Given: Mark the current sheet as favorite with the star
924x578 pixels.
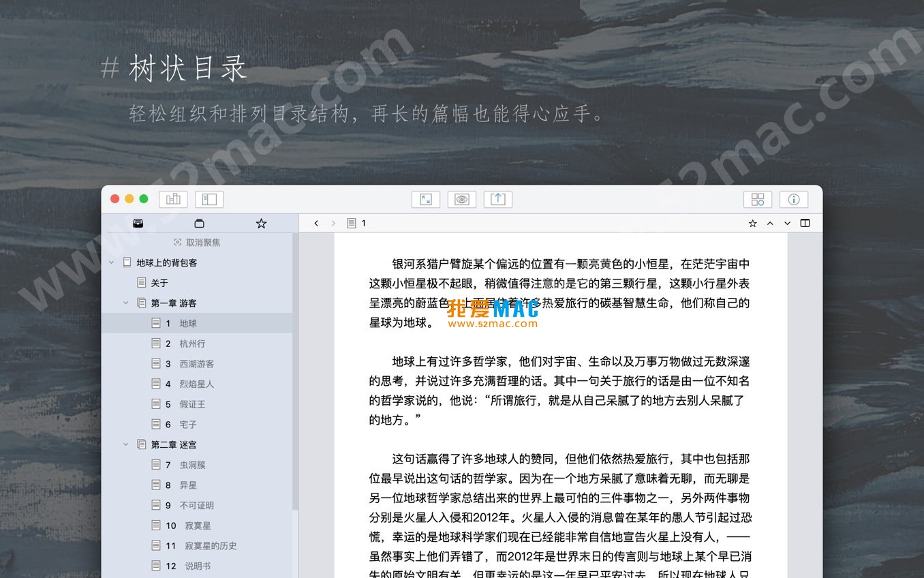Looking at the screenshot, I should click(x=752, y=223).
